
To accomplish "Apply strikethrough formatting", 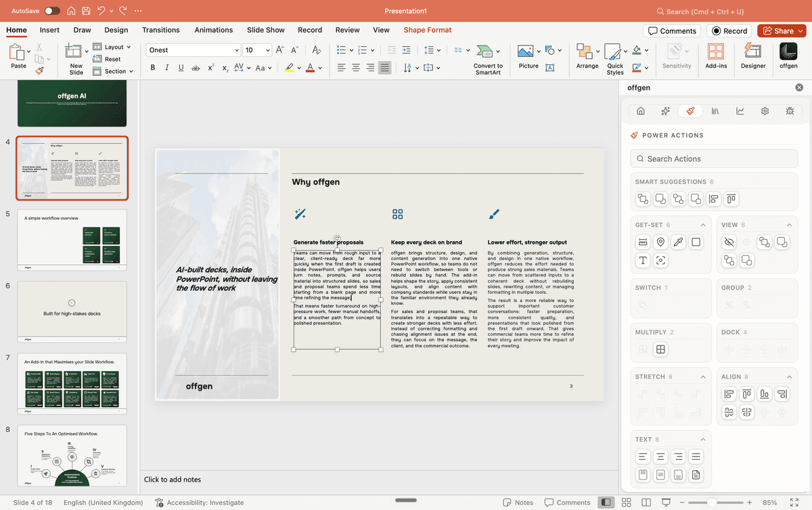I will [x=196, y=68].
